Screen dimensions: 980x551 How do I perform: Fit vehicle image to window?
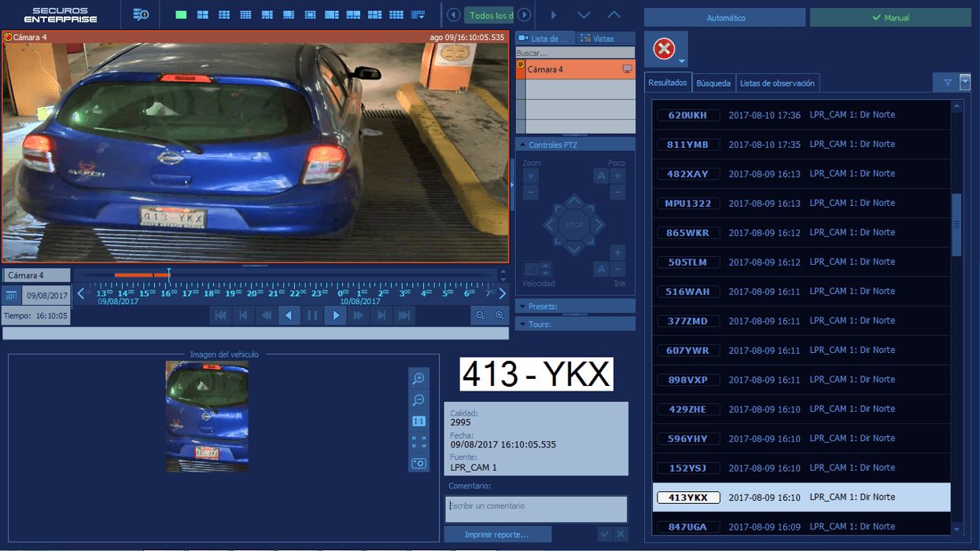(419, 443)
